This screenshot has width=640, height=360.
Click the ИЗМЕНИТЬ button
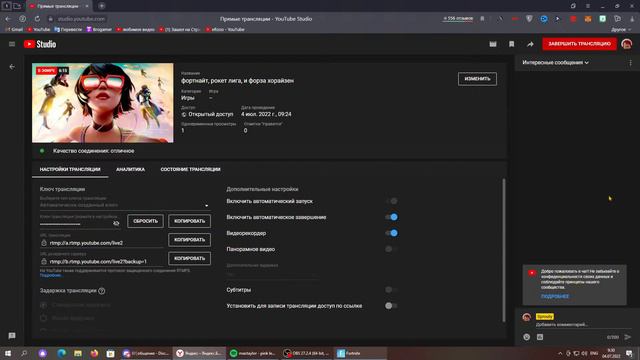pyautogui.click(x=477, y=79)
